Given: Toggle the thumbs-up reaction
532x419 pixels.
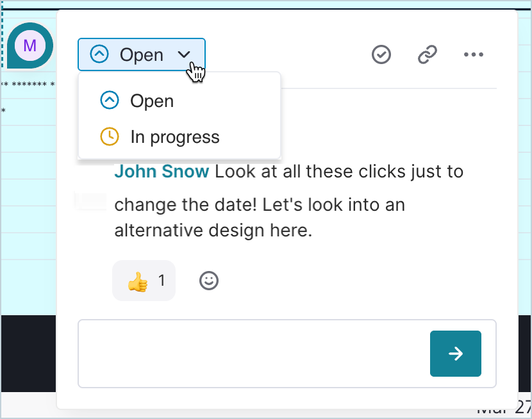Looking at the screenshot, I should [x=137, y=281].
